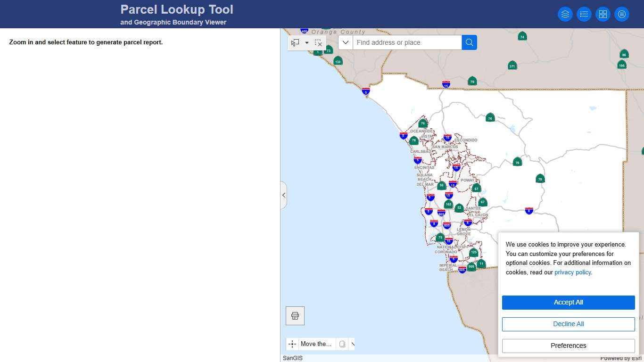Select the line tool in the measurement widget
644x362 pixels.
click(352, 344)
